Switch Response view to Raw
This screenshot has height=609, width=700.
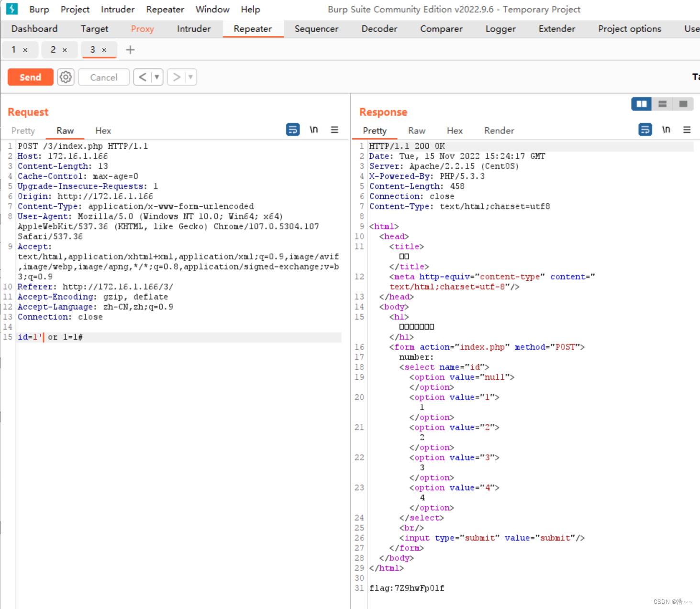(x=417, y=131)
